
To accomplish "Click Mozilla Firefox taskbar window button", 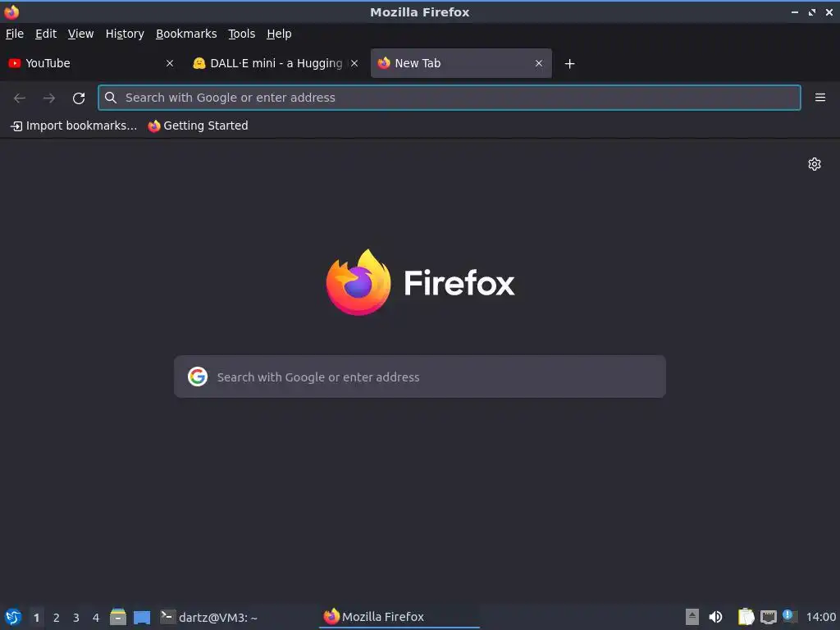I will 399,617.
